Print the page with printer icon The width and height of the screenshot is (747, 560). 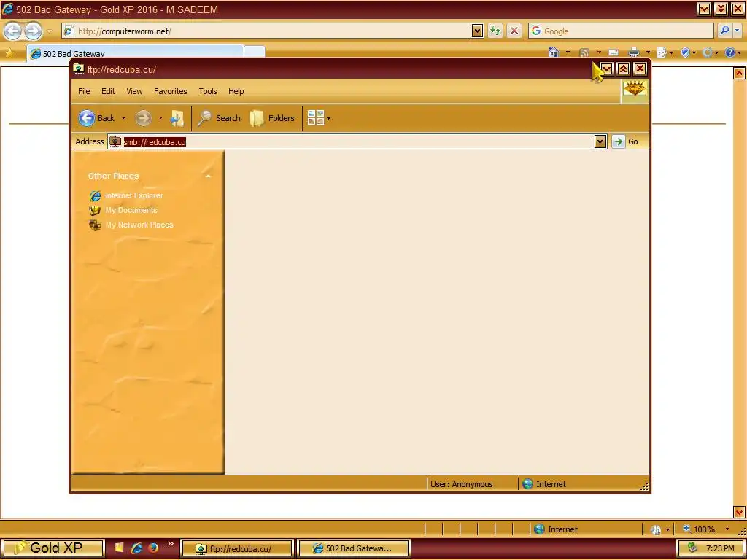point(634,52)
